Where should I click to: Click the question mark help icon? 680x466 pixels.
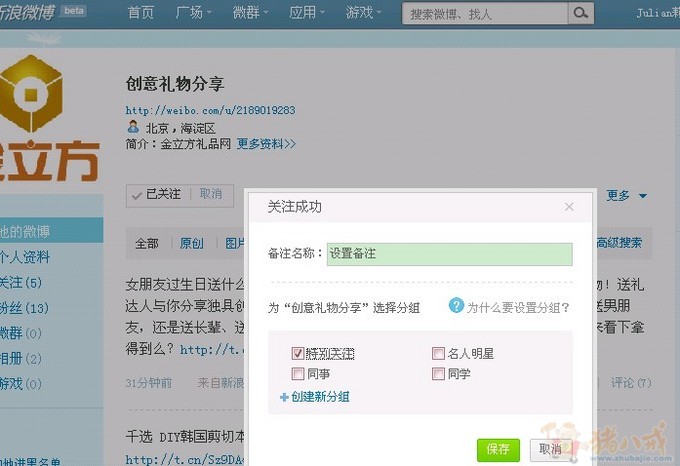coord(456,306)
